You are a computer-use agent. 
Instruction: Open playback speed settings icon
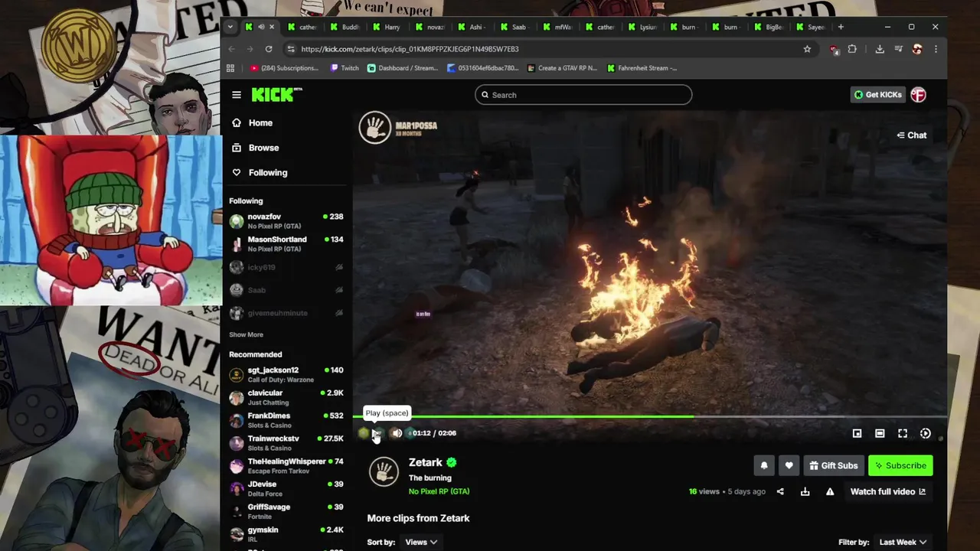(x=926, y=433)
